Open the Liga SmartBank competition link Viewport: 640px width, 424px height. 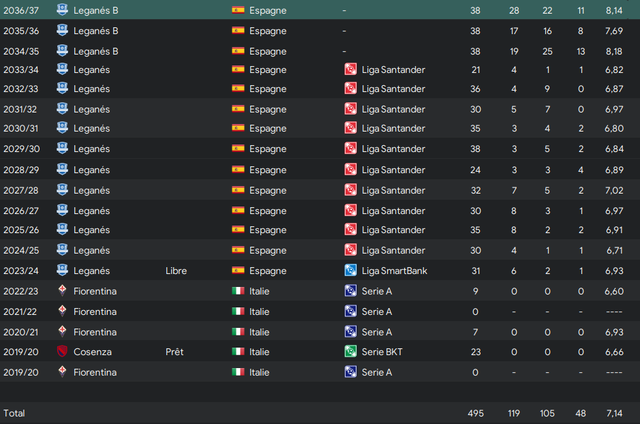pos(394,271)
